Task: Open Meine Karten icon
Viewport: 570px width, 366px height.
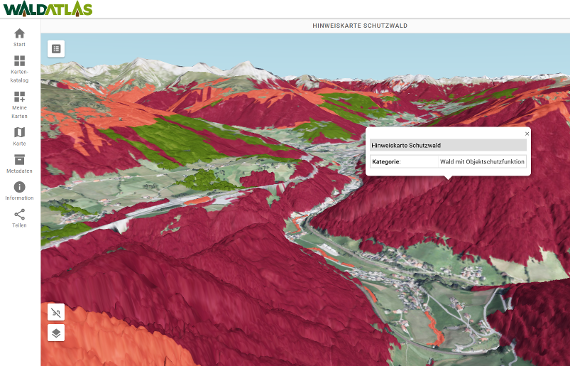Action: click(20, 97)
